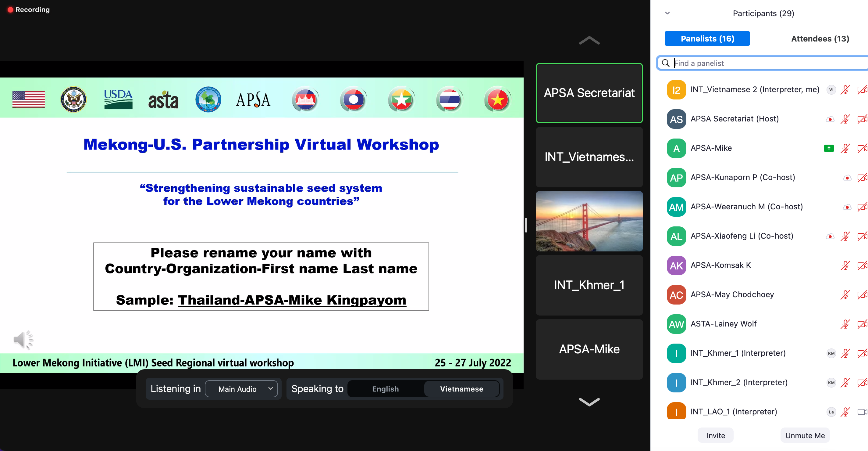This screenshot has height=451, width=868.
Task: Click the KM language badge for INT_Khmer_1
Action: tap(831, 353)
